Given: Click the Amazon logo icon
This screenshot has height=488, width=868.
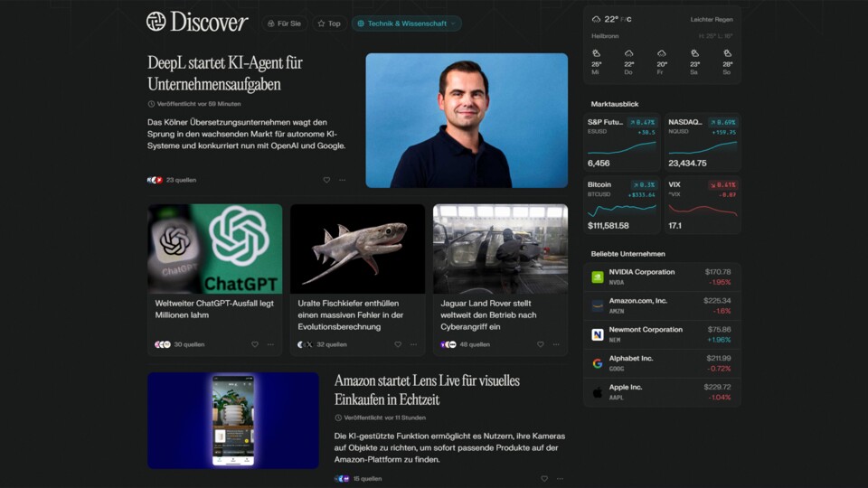Looking at the screenshot, I should pos(598,305).
